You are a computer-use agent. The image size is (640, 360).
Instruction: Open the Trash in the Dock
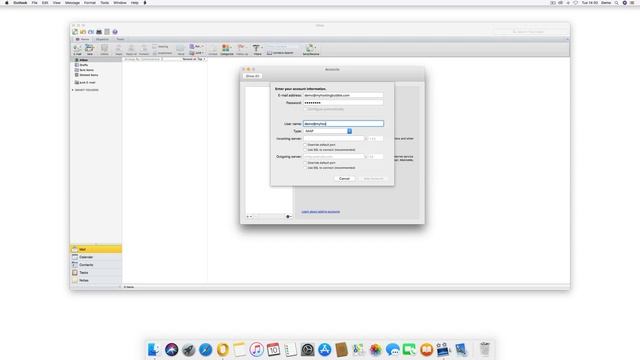click(484, 349)
